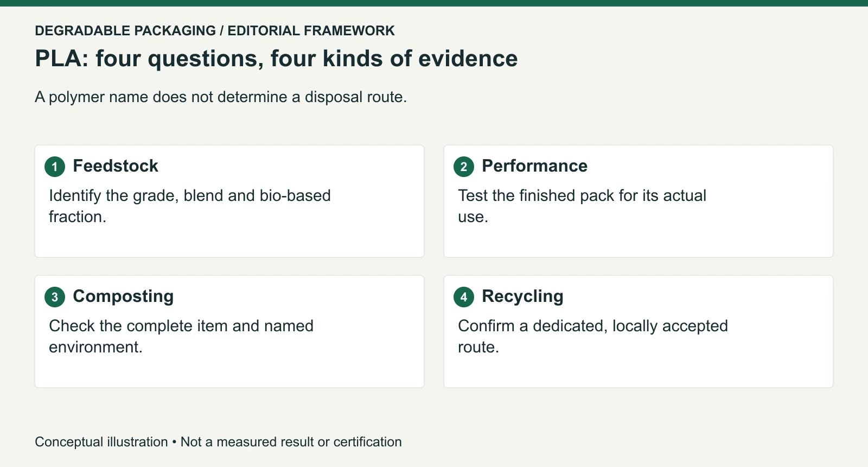The height and width of the screenshot is (467, 868).
Task: Click the footer note 'Conceptual illustration • Not a measured result or certification'
Action: [218, 442]
